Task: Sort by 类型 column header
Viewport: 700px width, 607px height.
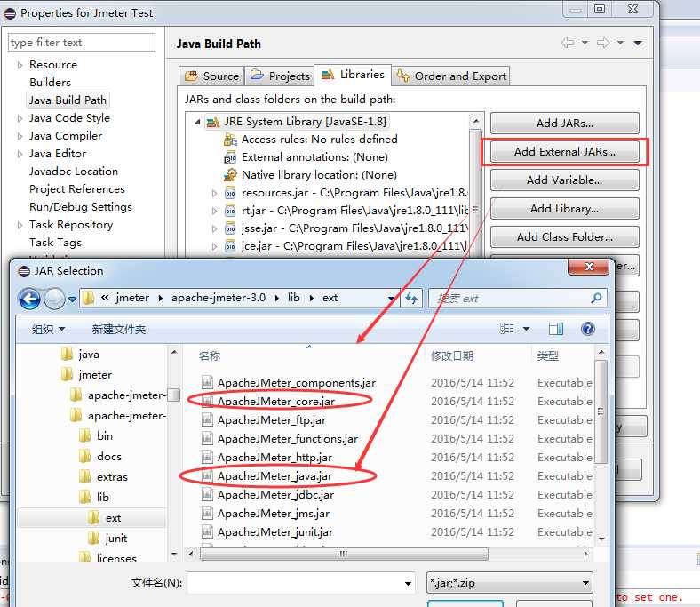Action: (x=548, y=356)
